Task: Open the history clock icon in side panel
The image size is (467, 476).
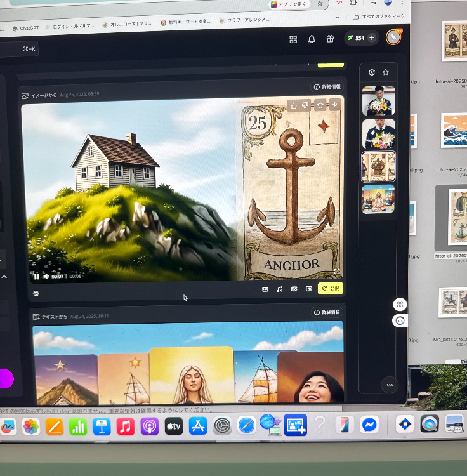Action: [x=372, y=72]
